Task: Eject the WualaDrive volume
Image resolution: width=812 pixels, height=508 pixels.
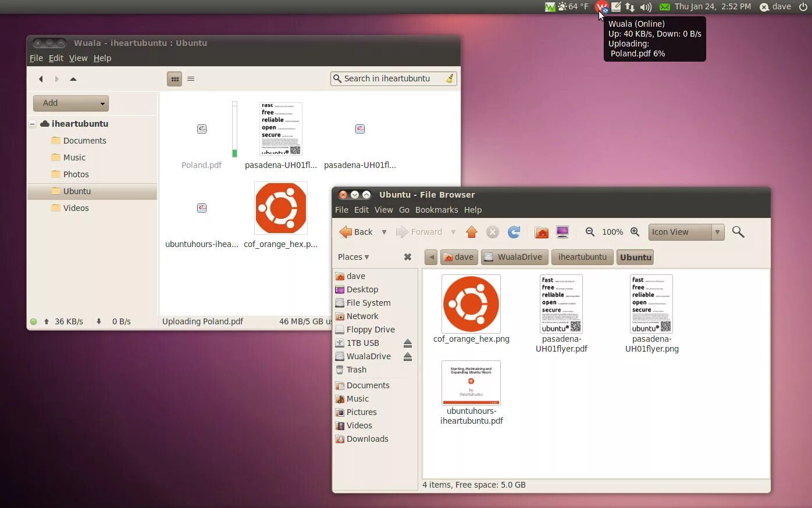Action: [408, 356]
